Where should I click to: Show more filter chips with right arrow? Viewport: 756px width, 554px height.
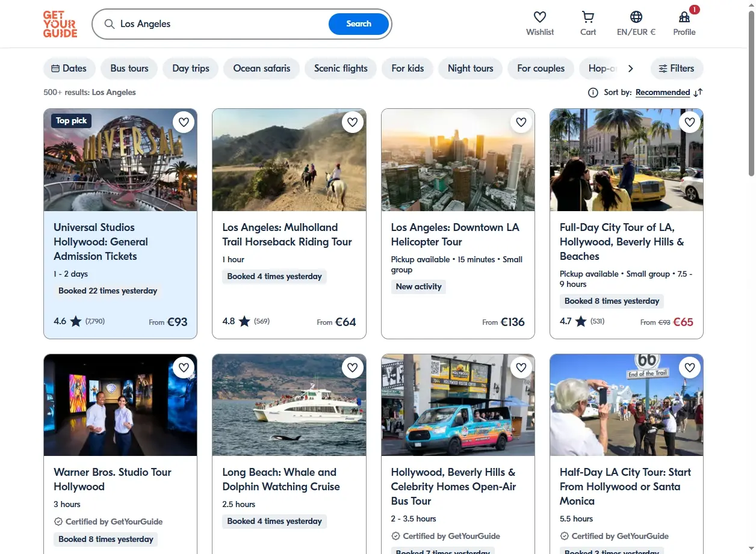pos(630,69)
